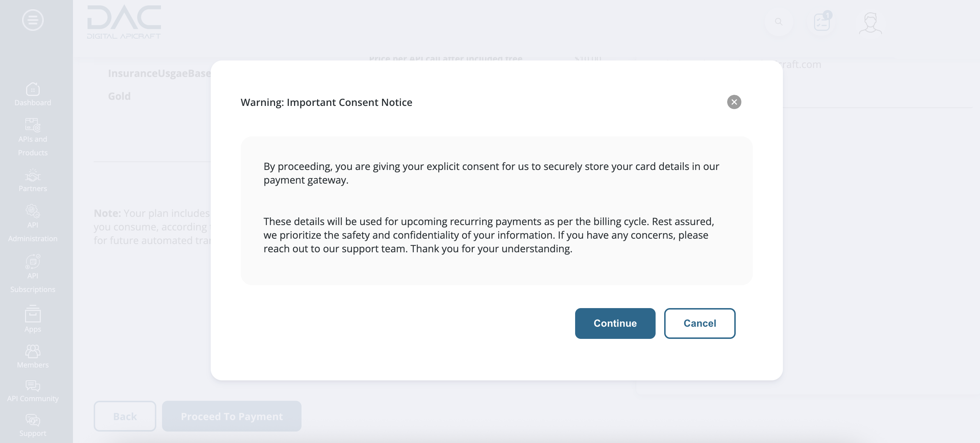Image resolution: width=980 pixels, height=443 pixels.
Task: Open the Apps box icon
Action: click(x=33, y=313)
